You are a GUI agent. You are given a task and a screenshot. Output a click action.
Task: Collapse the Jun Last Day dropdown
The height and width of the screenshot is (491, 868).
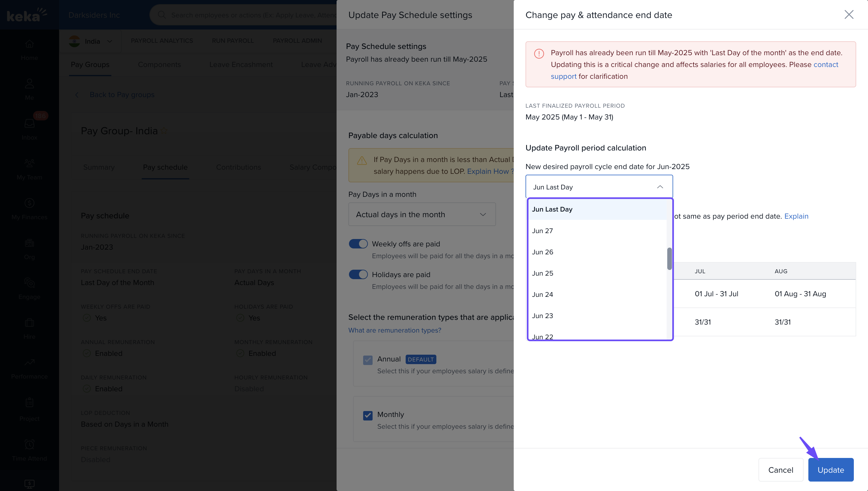pos(660,187)
